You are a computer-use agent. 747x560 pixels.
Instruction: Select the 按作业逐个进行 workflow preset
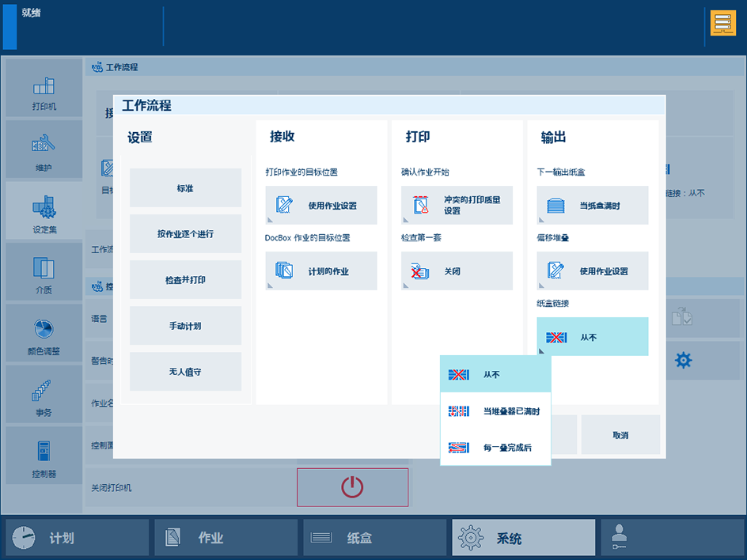click(185, 234)
